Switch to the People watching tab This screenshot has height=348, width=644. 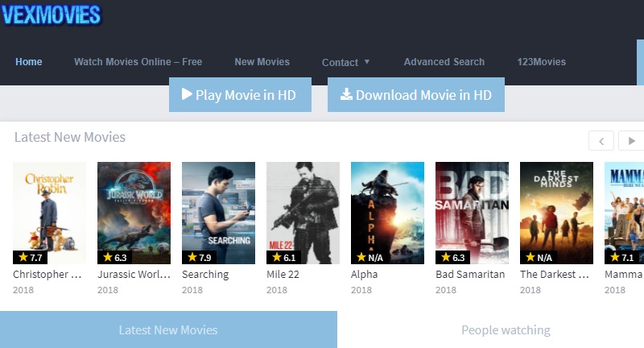tap(506, 330)
